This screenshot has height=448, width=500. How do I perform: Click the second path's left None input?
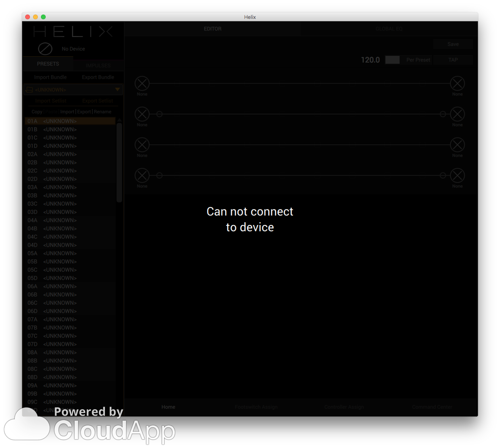tap(142, 114)
